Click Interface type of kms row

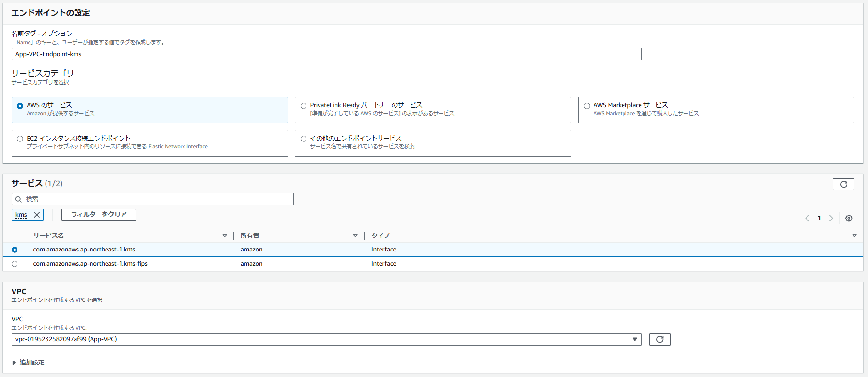point(384,250)
